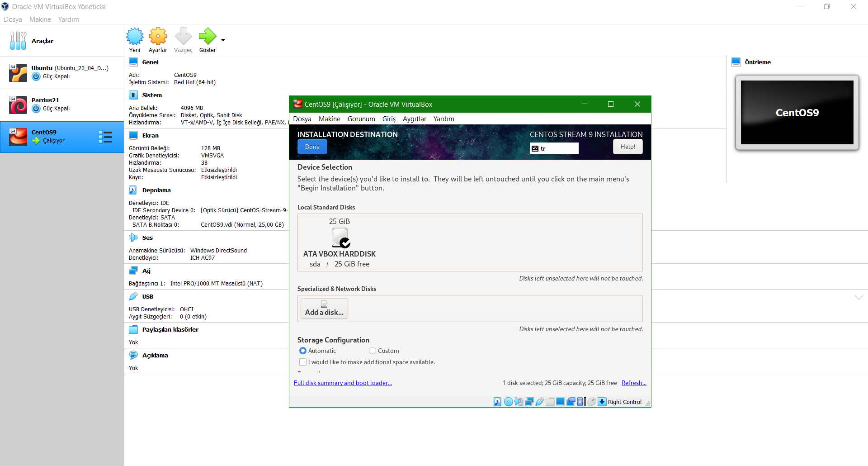This screenshot has width=868, height=466.
Task: Select the ATA VBOX HARDDISK disk icon
Action: click(340, 238)
